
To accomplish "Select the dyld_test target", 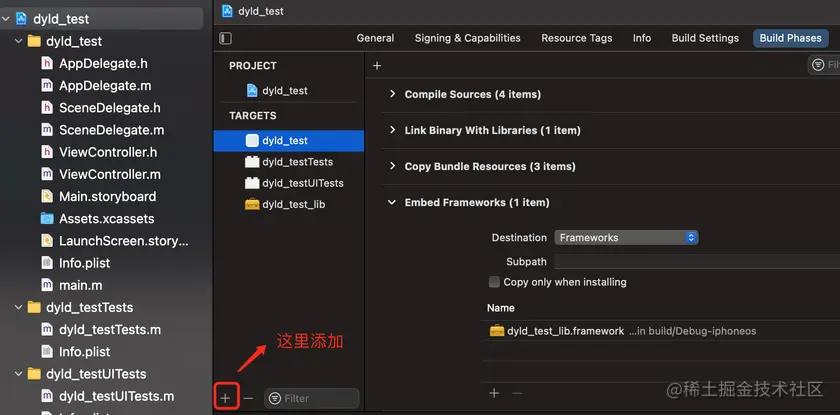I will click(x=288, y=141).
